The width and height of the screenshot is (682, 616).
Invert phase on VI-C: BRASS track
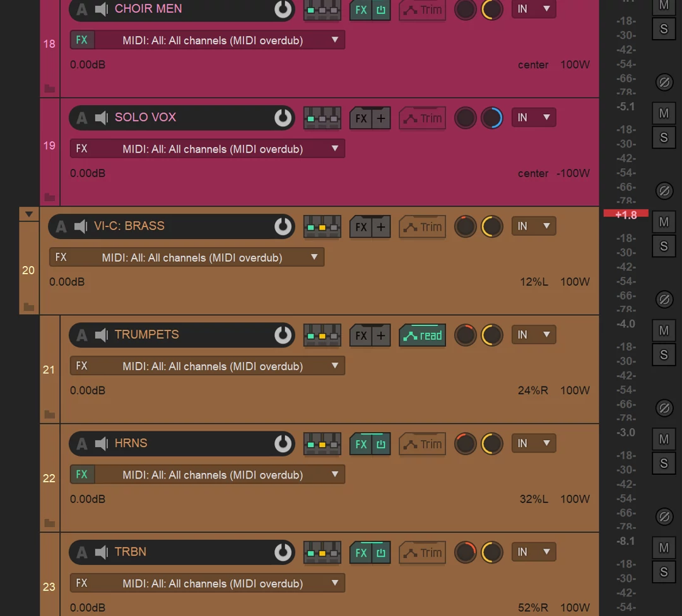(664, 299)
